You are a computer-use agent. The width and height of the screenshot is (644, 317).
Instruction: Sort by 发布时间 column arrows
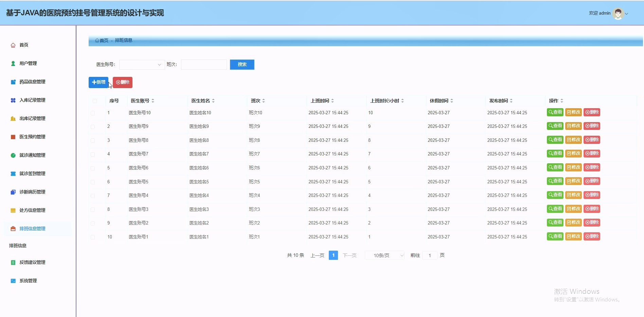(x=511, y=101)
